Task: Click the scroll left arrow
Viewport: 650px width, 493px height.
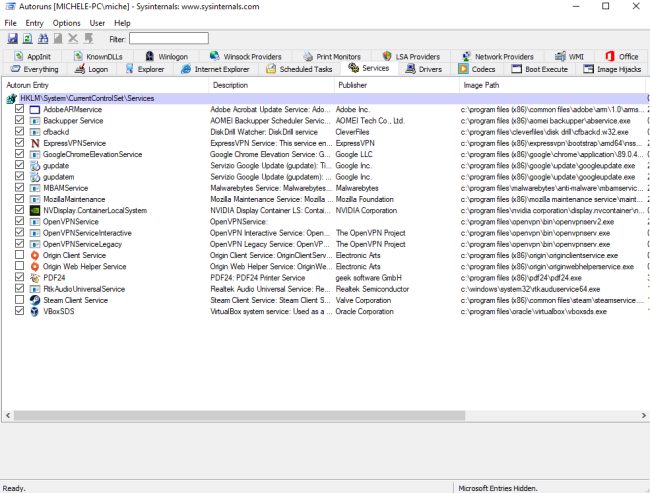Action: point(7,415)
